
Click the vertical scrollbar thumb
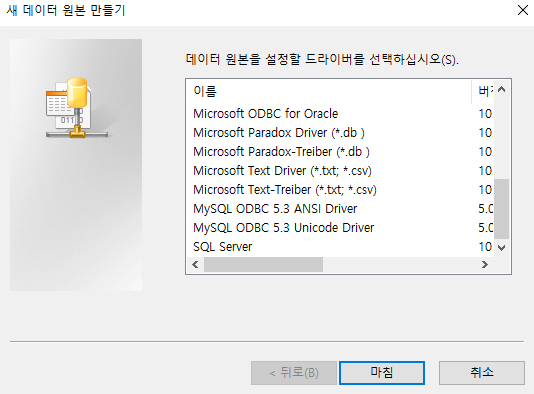tap(501, 209)
